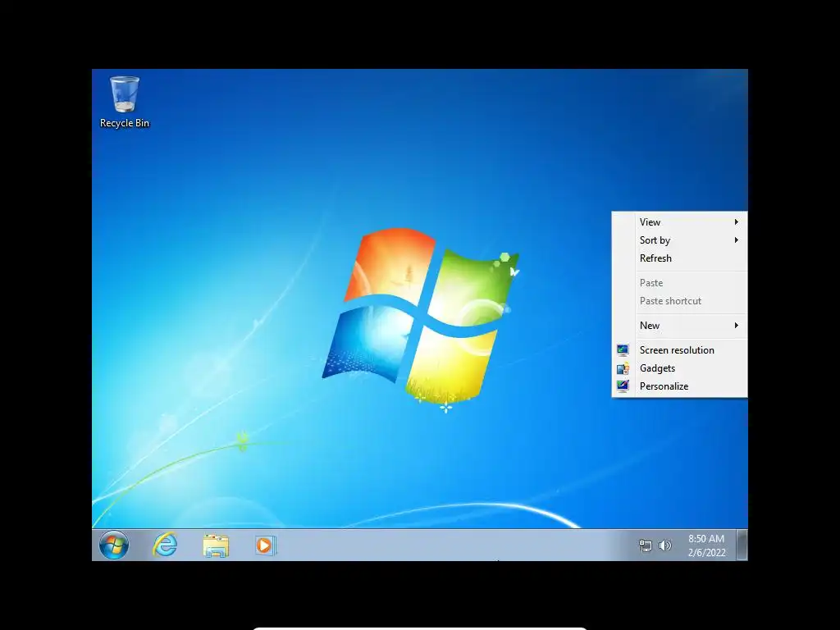Choose View in the context menu
This screenshot has width=840, height=630.
pyautogui.click(x=679, y=221)
